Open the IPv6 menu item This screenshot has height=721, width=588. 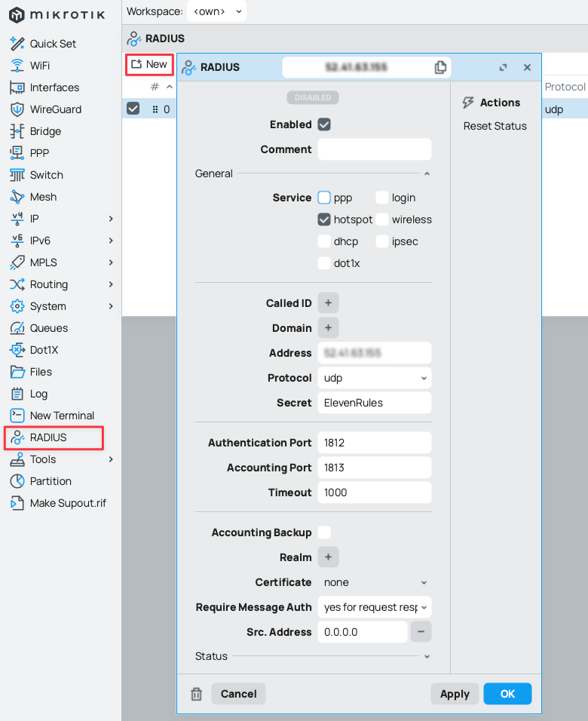click(x=62, y=241)
